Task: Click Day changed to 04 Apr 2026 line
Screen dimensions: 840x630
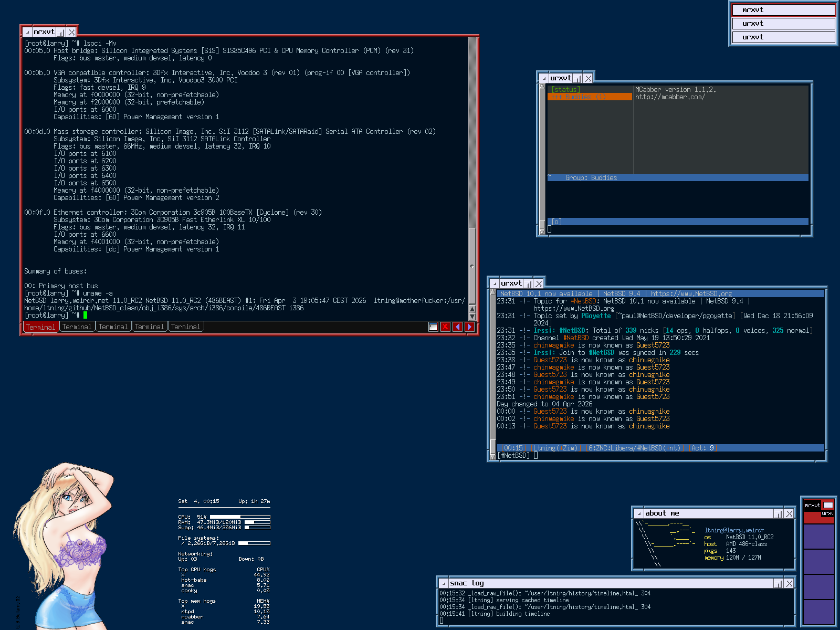Action: (x=544, y=404)
